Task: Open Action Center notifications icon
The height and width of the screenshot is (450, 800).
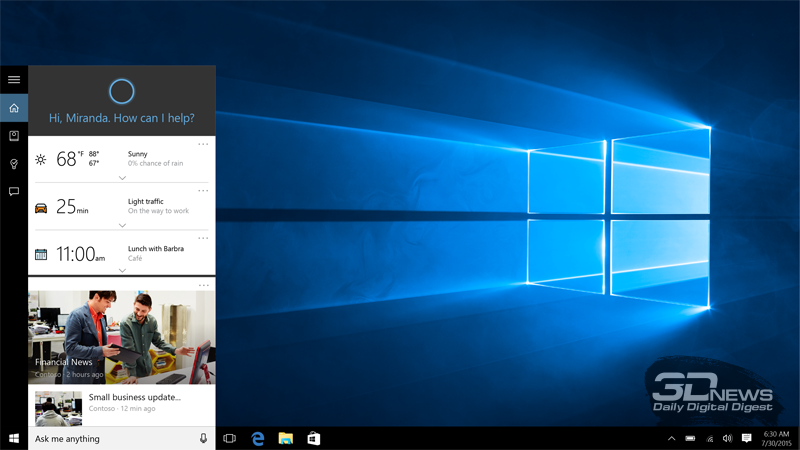Action: point(746,438)
